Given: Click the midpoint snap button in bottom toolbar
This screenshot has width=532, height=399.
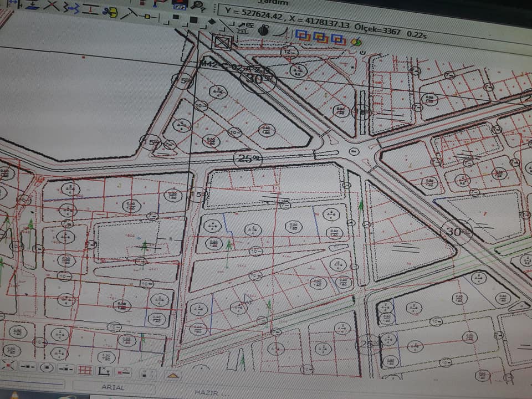Looking at the screenshot, I should pos(27,367).
